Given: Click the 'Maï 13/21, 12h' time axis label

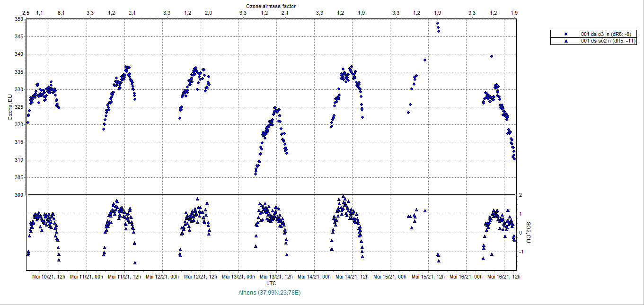Looking at the screenshot, I should [276, 277].
